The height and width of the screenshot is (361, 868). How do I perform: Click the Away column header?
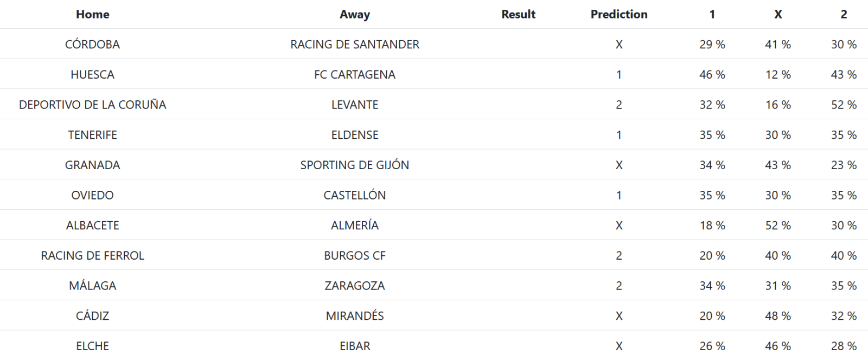pyautogui.click(x=355, y=15)
